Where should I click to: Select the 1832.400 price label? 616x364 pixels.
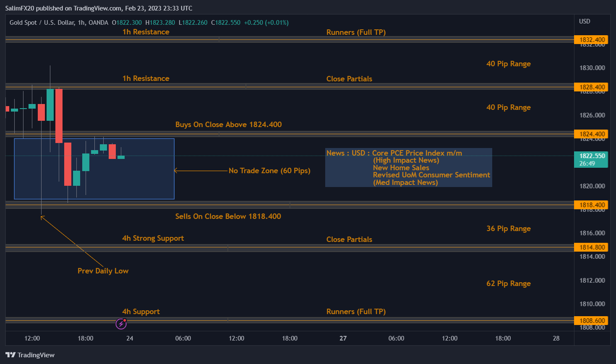click(592, 40)
